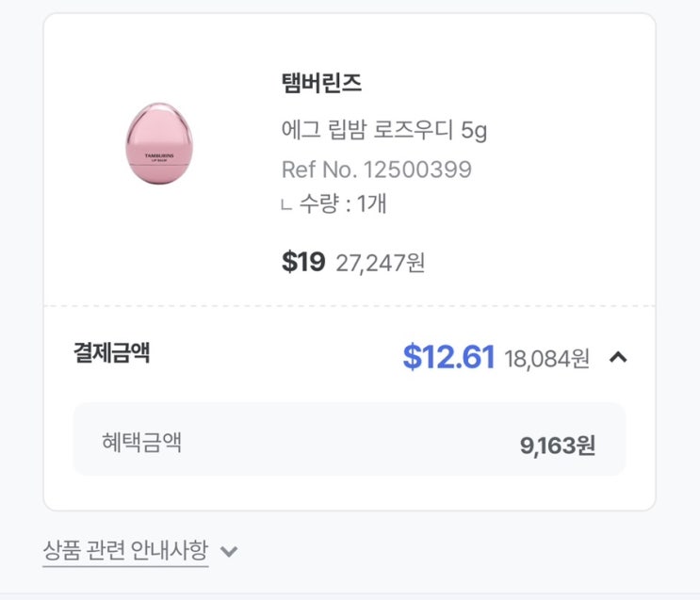Click the 18,084원 payment amount in won
700x600 pixels.
[x=546, y=358]
